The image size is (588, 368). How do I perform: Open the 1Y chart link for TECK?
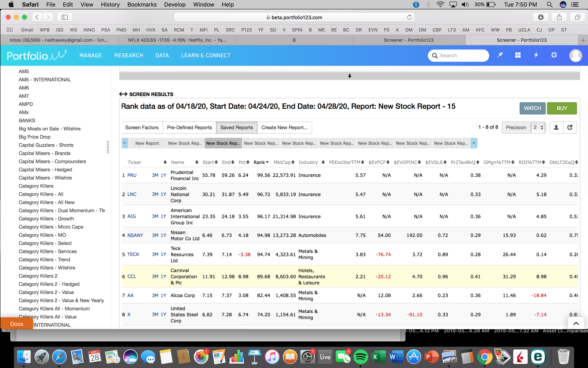164,254
